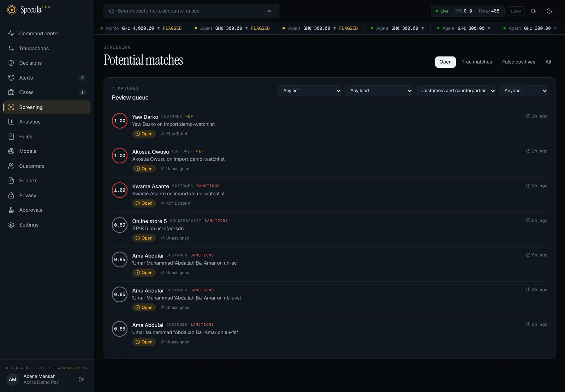565x392 pixels.
Task: Click the Specula logo icon
Action: click(12, 10)
